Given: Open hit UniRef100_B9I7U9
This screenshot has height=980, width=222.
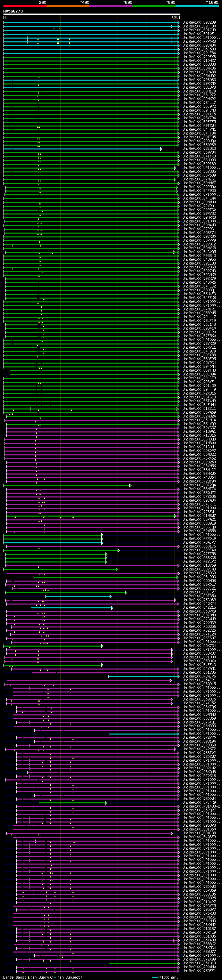Looking at the screenshot, I should (x=199, y=30).
